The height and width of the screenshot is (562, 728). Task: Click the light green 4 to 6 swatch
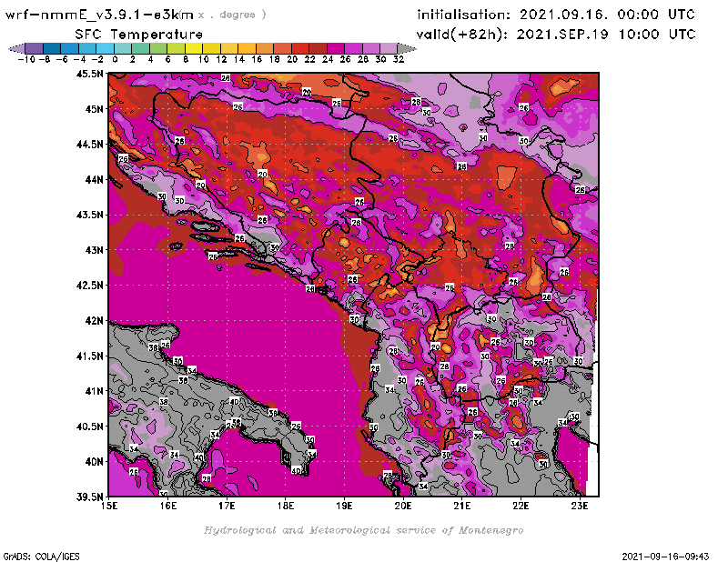[158, 48]
